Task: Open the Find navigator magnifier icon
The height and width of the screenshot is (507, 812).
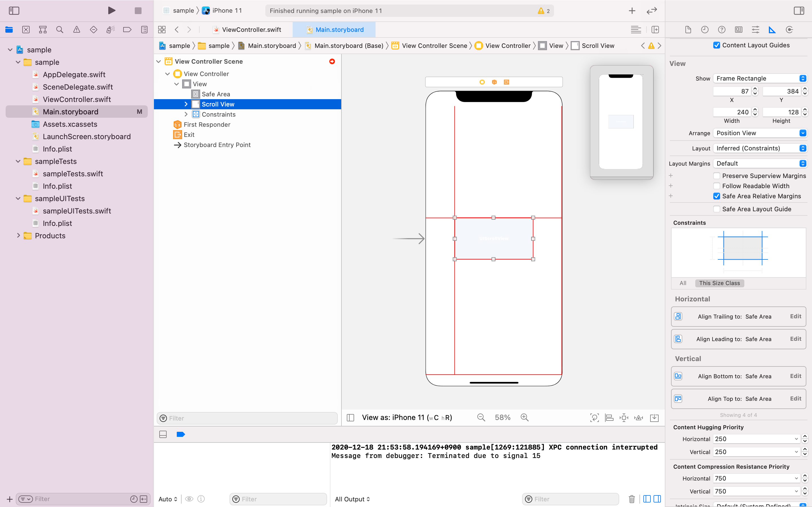Action: coord(60,30)
